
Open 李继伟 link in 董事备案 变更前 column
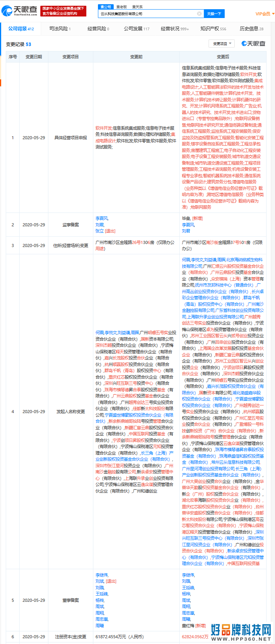[102, 575]
